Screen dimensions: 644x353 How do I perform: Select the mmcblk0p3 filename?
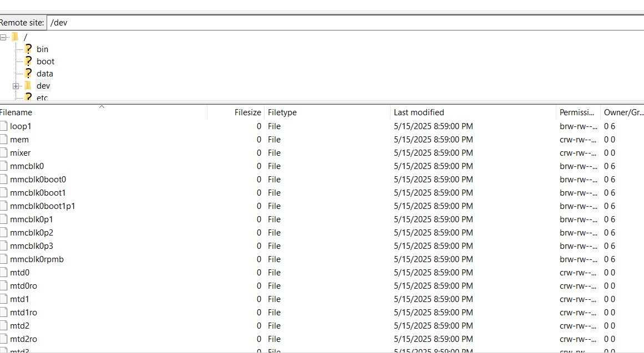point(32,246)
